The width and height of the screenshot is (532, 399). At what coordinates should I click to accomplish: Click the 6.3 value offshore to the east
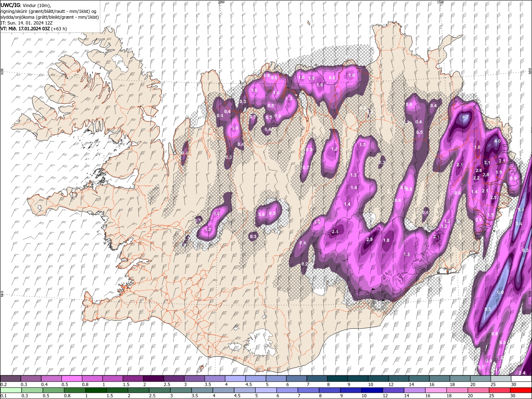tap(525, 250)
